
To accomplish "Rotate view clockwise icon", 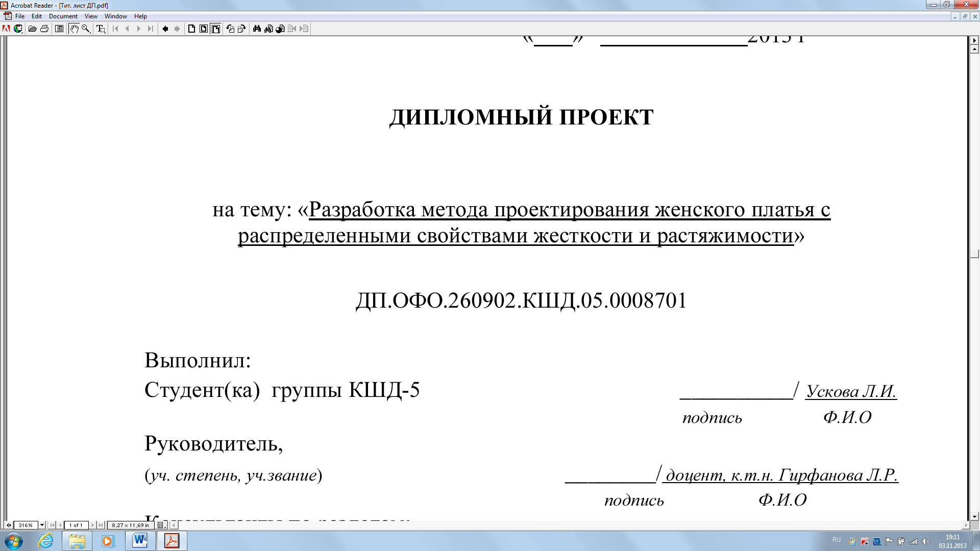I will coord(242,29).
